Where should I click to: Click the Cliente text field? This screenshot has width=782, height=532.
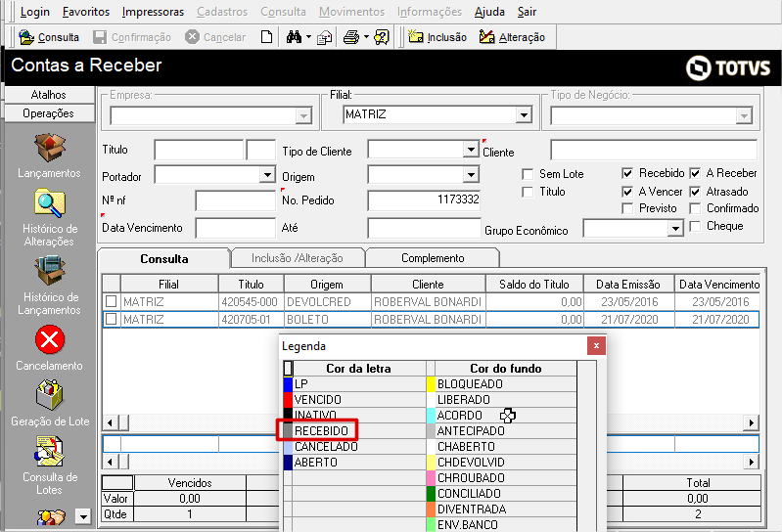(x=654, y=150)
